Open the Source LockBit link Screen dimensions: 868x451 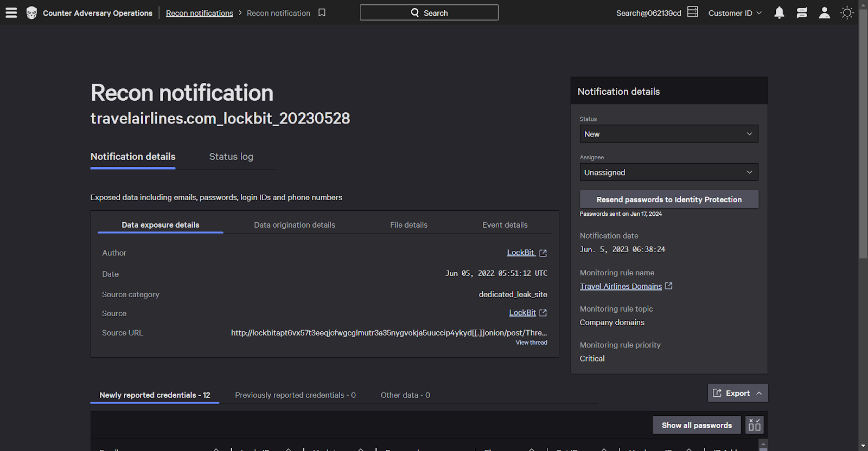pos(522,313)
